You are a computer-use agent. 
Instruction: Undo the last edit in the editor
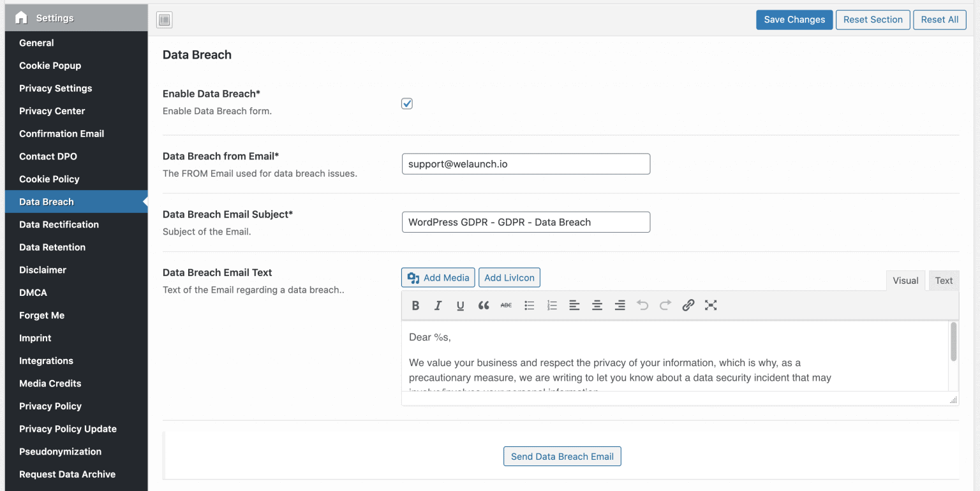click(x=642, y=305)
